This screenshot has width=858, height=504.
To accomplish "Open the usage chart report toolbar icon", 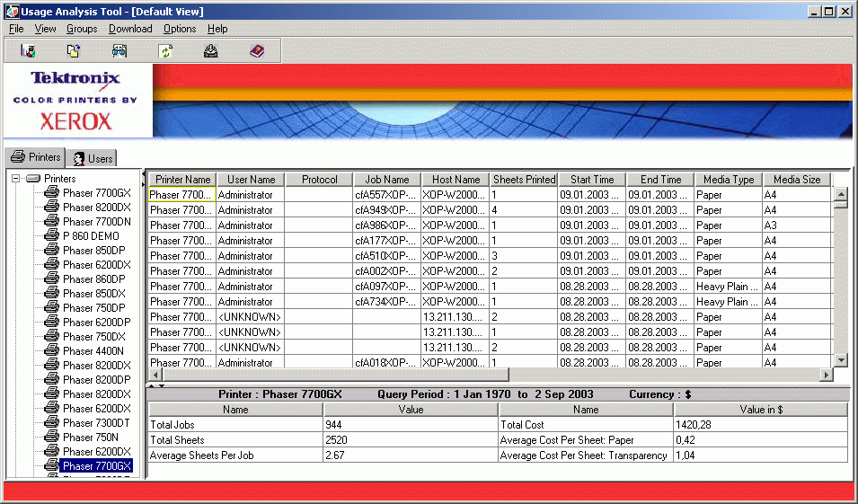I will click(x=28, y=51).
